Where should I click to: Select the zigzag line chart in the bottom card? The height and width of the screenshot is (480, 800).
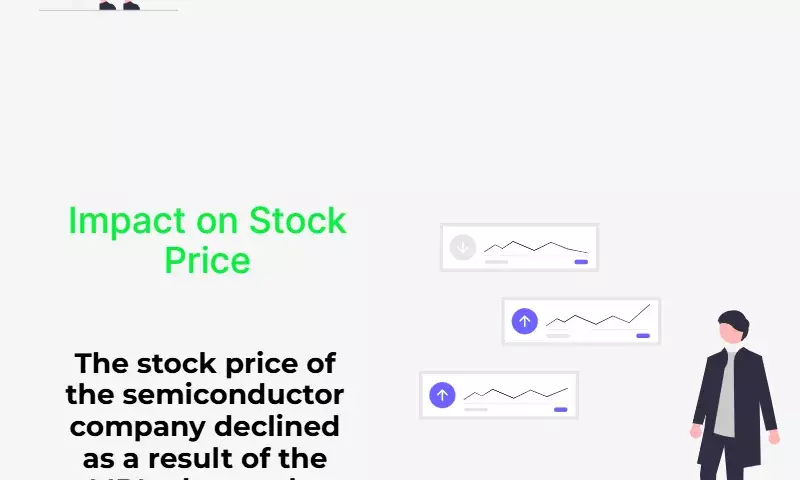pyautogui.click(x=516, y=393)
